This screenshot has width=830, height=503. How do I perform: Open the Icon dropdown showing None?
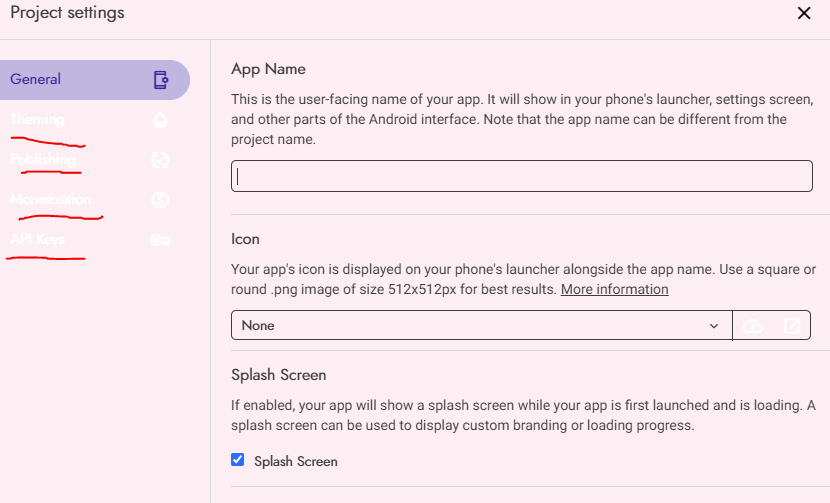tap(470, 326)
